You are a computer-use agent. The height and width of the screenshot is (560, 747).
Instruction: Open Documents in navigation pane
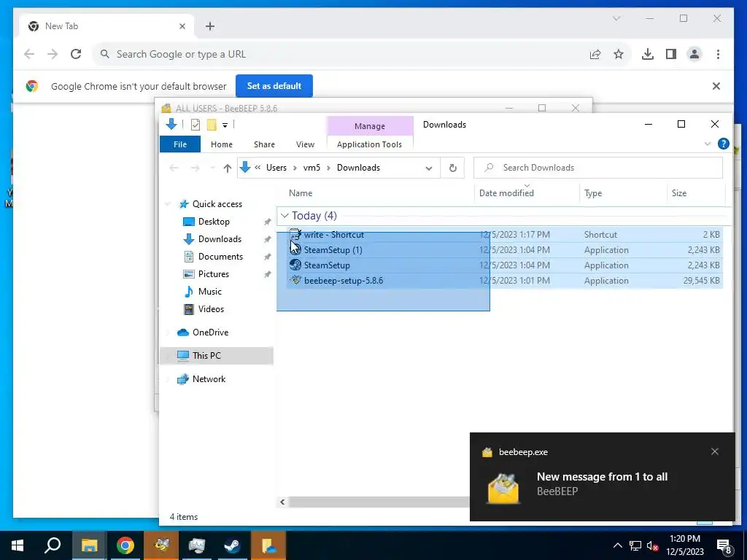(x=220, y=257)
